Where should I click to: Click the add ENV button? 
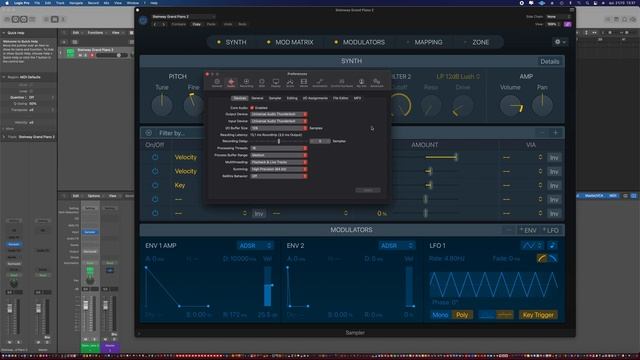529,230
